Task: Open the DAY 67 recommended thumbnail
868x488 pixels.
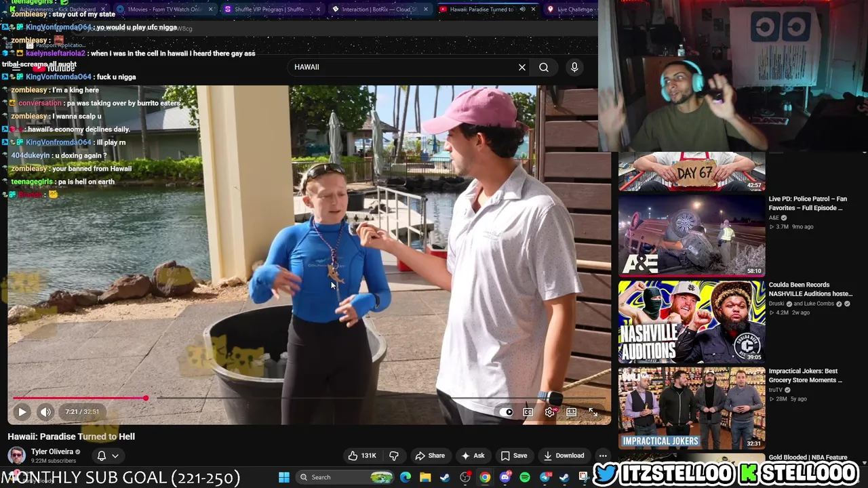Action: coord(692,171)
